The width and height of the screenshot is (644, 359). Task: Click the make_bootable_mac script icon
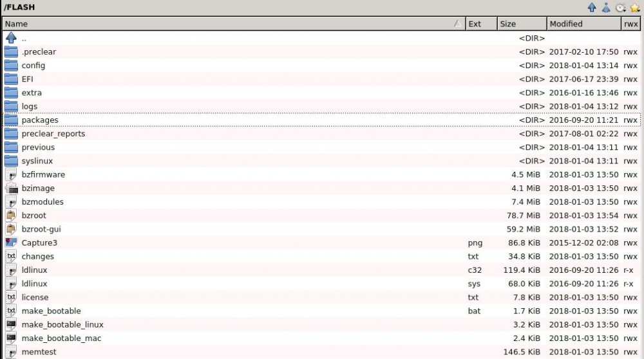[11, 338]
